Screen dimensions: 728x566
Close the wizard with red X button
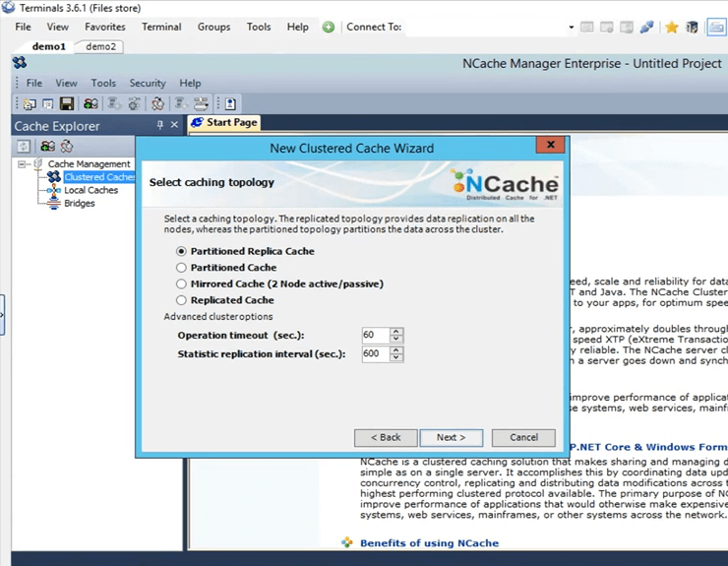click(550, 145)
